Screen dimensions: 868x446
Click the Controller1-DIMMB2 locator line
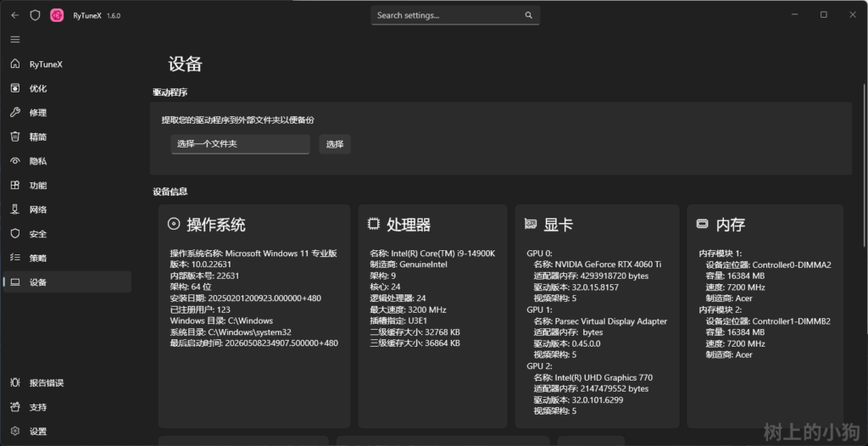pos(768,321)
